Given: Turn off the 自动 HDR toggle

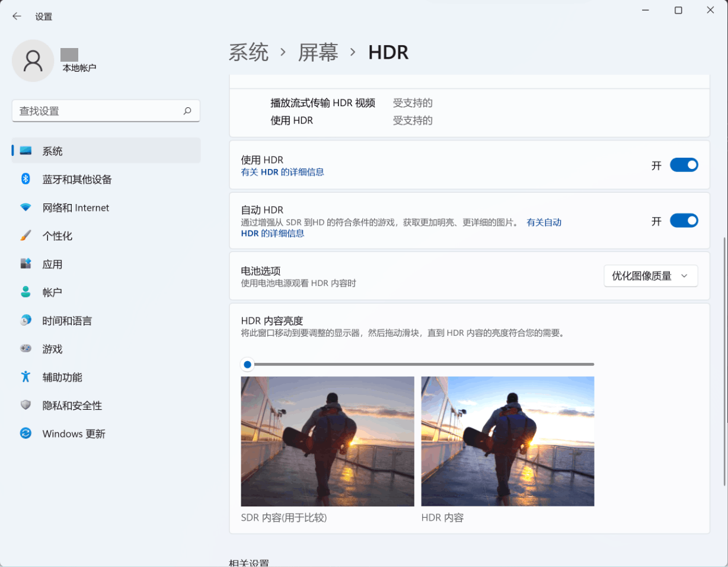Looking at the screenshot, I should click(684, 221).
